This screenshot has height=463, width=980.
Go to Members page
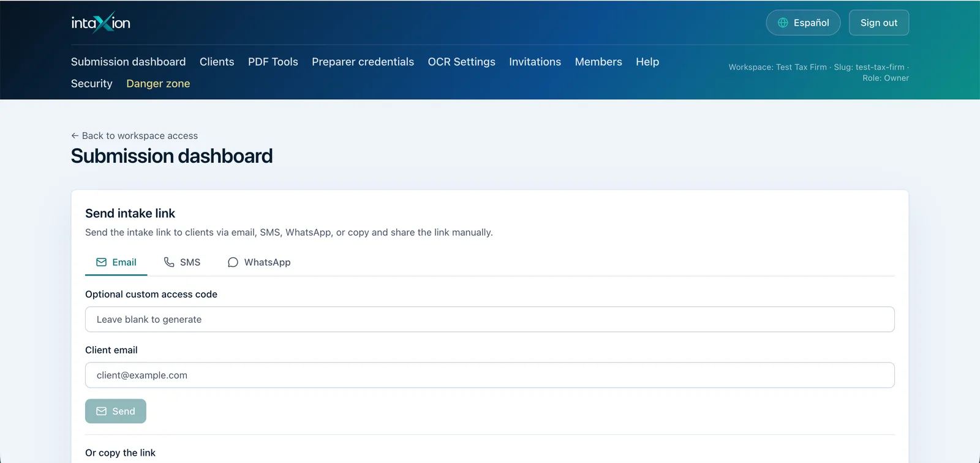(598, 62)
